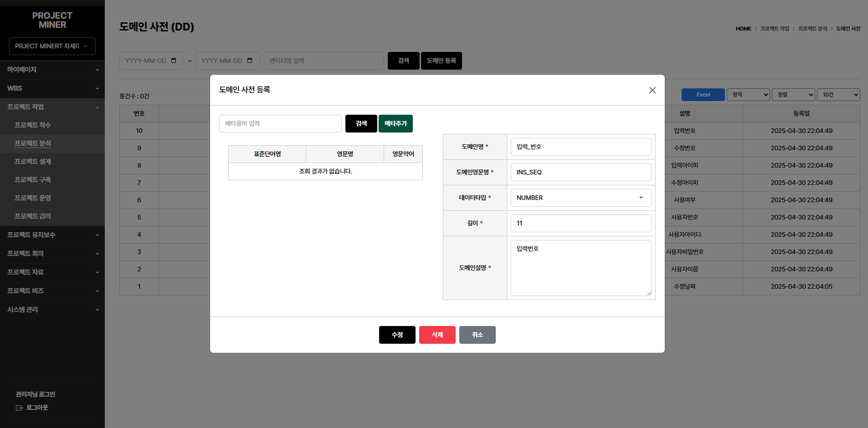Click the logout icon in sidebar
Viewport: 868px width, 428px height.
pos(19,408)
